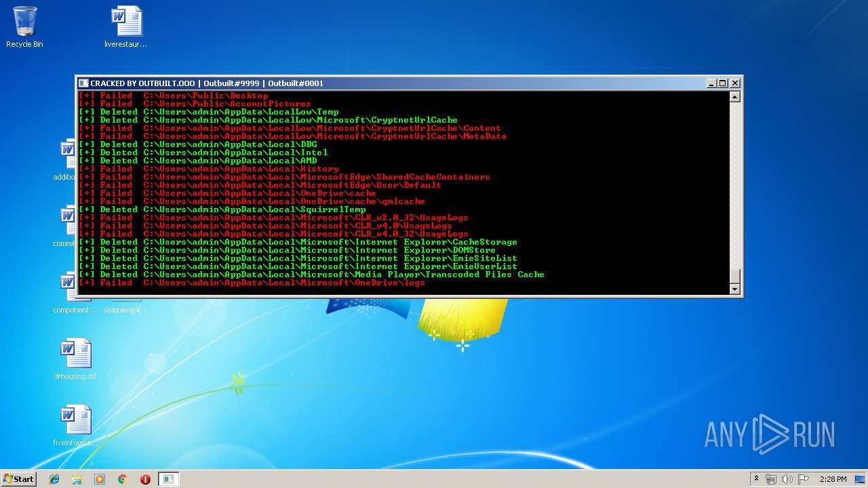Click the 'Deleted ...LocalLow\Temp' line
Viewport: 868px width, 488px height.
(x=209, y=112)
